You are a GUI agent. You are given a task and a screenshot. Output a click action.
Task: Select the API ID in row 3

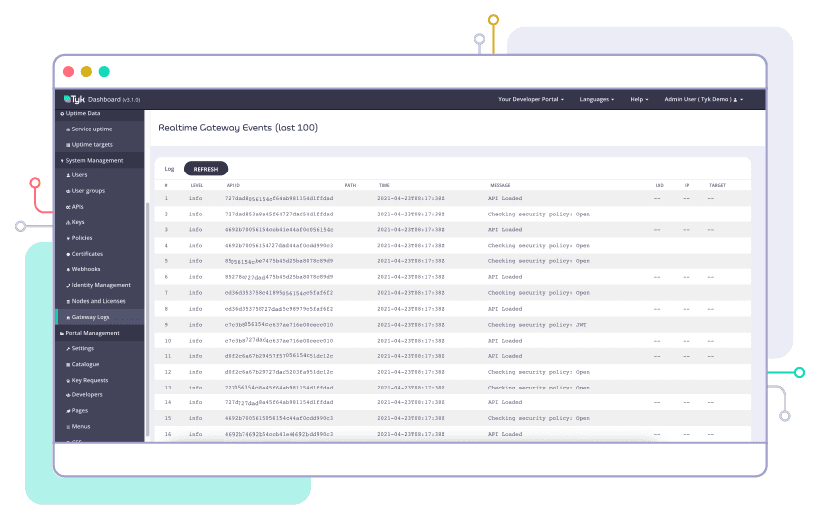tap(279, 230)
